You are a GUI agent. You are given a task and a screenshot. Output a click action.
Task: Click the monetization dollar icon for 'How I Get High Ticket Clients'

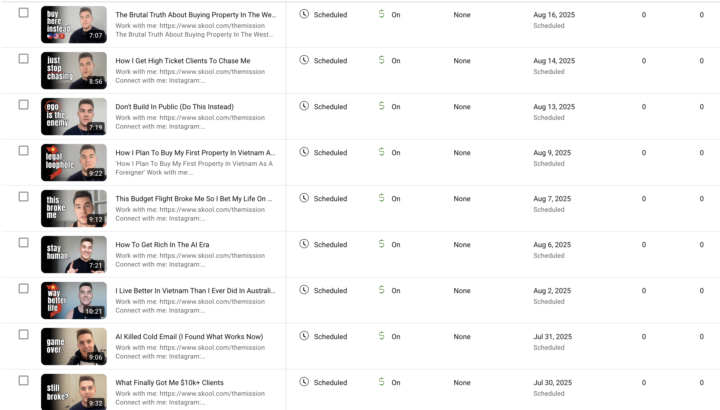point(381,60)
